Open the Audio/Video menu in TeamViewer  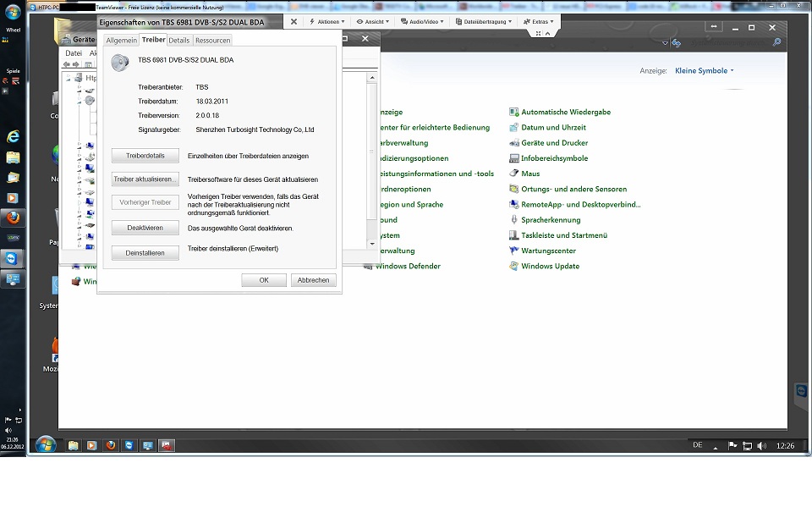point(422,22)
